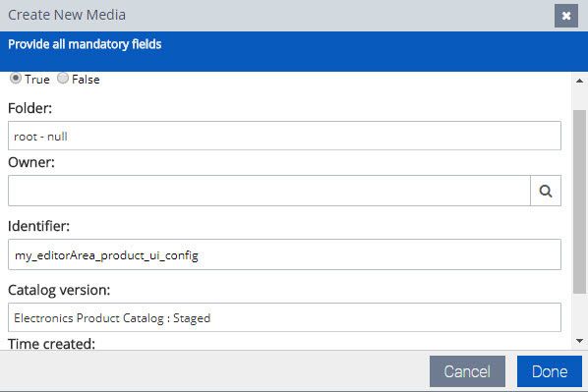Click the Folder field showing root - null

coord(284,136)
